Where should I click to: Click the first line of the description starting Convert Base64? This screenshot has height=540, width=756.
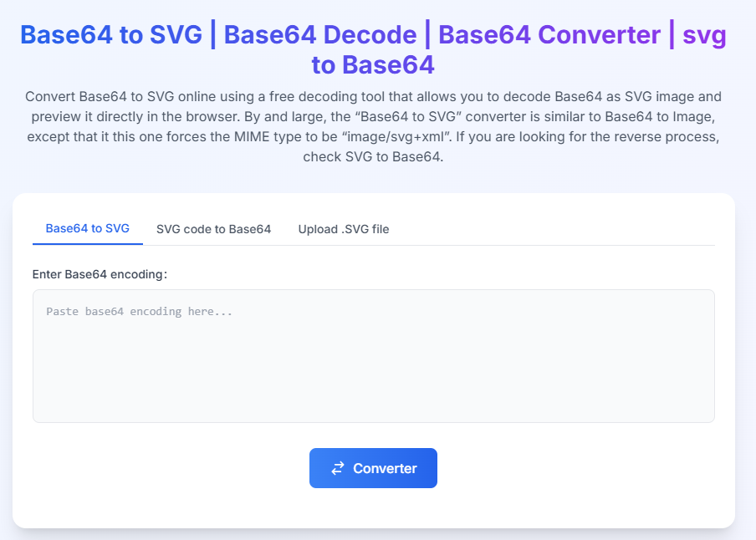373,96
